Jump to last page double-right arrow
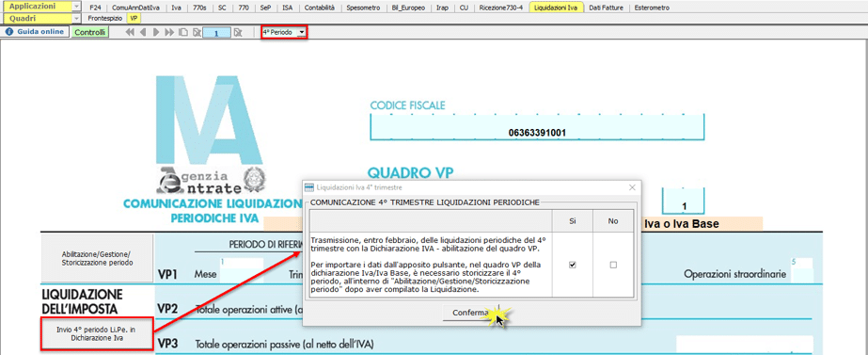This screenshot has width=868, height=355. pyautogui.click(x=169, y=33)
